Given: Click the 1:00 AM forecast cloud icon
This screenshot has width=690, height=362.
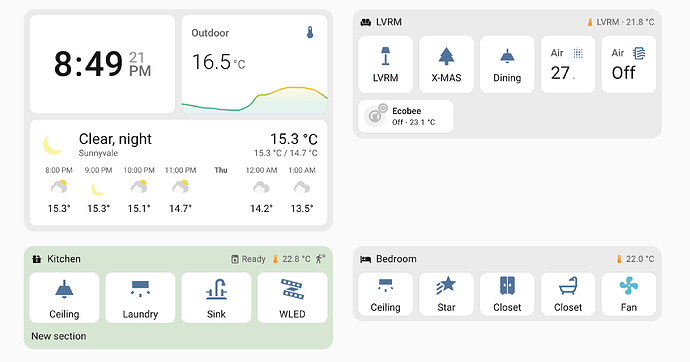Looking at the screenshot, I should pyautogui.click(x=302, y=188).
